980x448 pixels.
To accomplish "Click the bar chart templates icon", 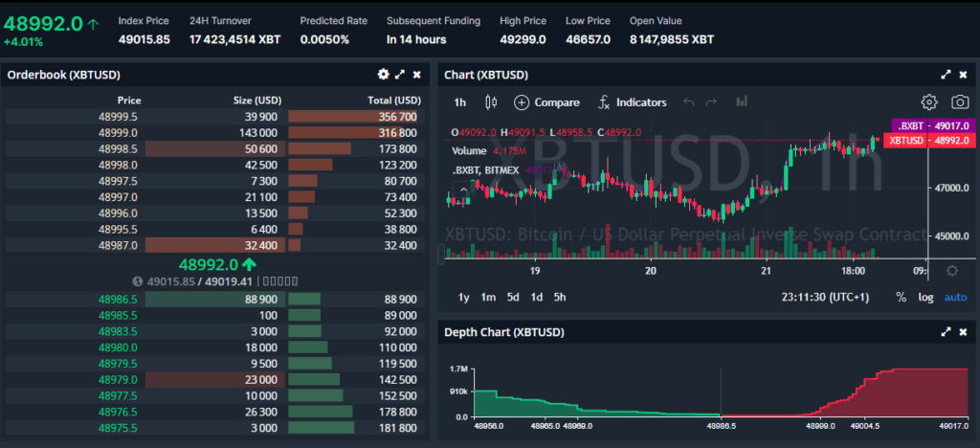I will click(742, 101).
